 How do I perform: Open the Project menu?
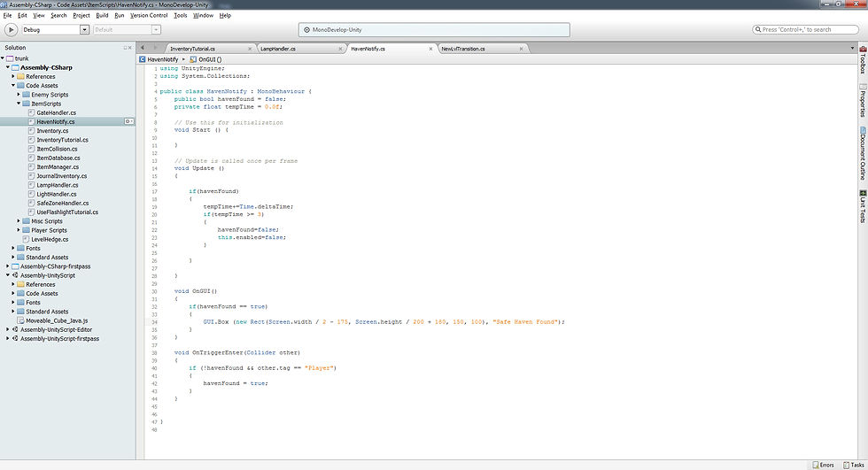pyautogui.click(x=81, y=15)
